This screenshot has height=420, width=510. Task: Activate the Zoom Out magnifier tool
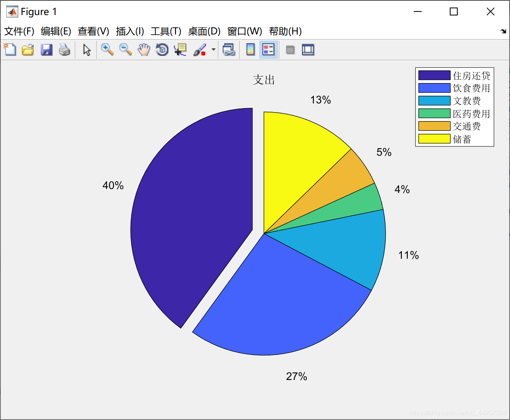(x=126, y=50)
